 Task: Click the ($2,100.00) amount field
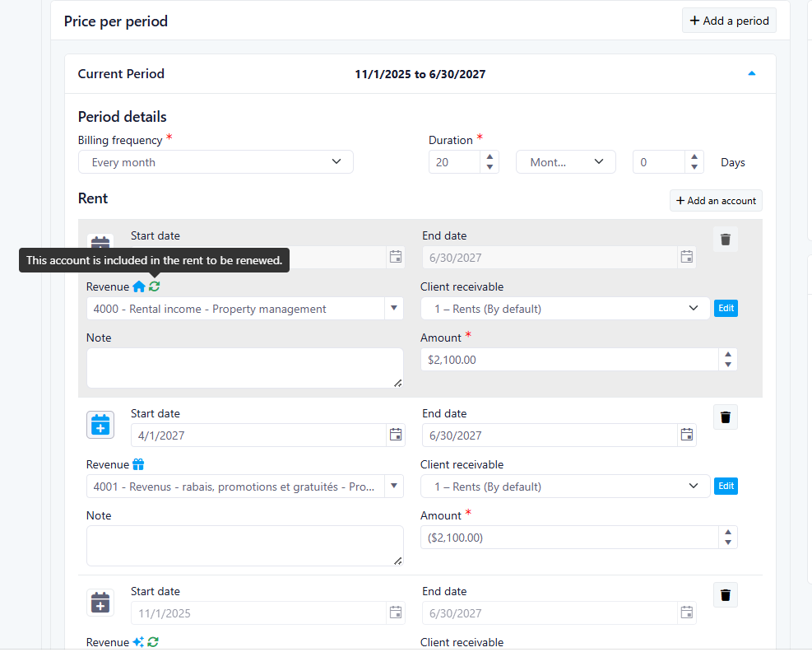pos(569,538)
